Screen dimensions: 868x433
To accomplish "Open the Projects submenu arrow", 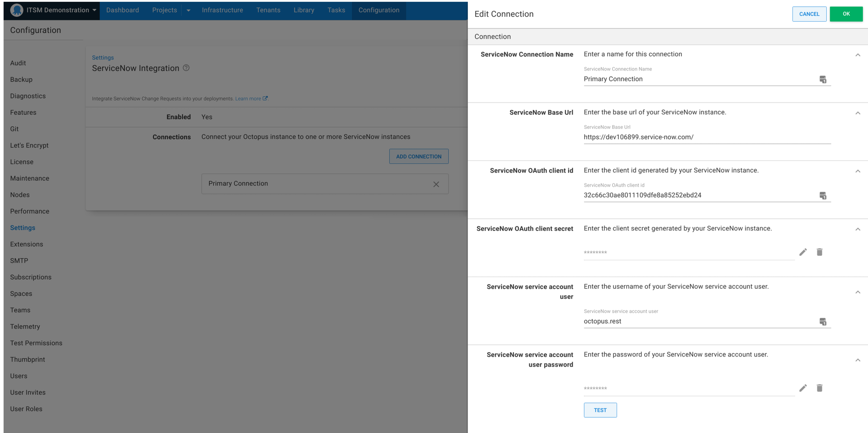I will 188,10.
